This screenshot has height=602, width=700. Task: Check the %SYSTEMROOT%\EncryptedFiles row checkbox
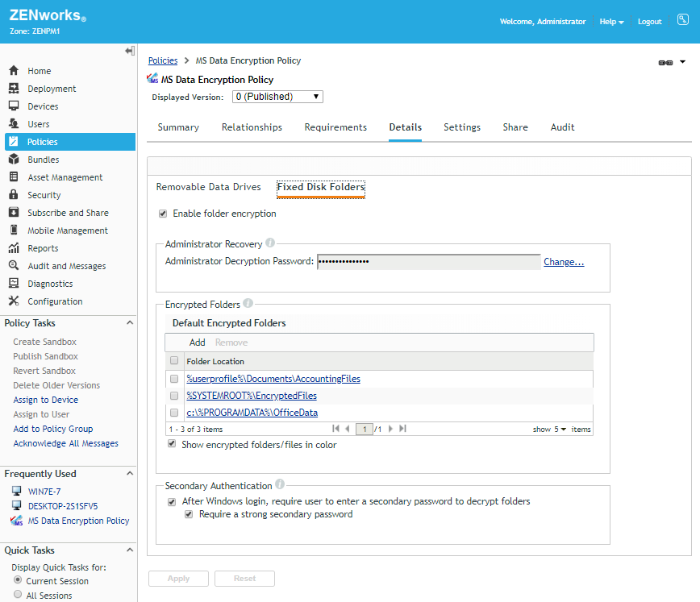(174, 396)
